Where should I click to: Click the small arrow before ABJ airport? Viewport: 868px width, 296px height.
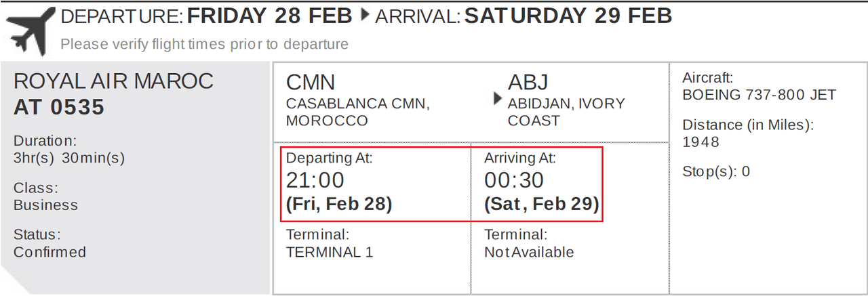point(499,100)
